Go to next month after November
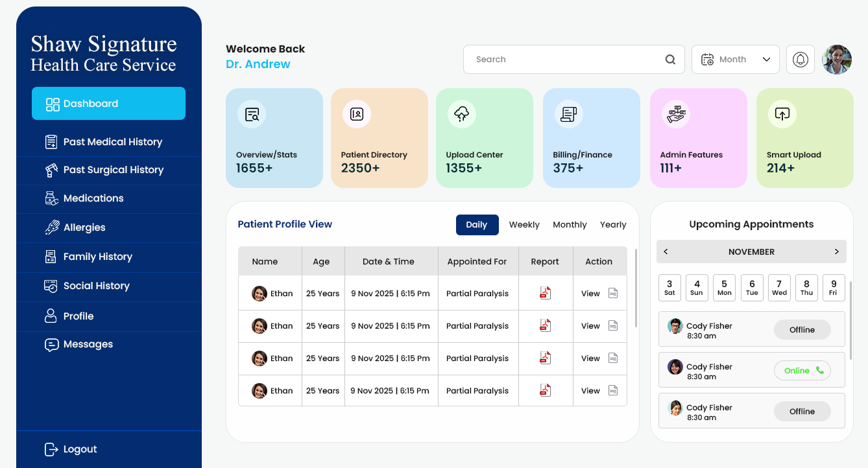Image resolution: width=868 pixels, height=468 pixels. point(836,252)
